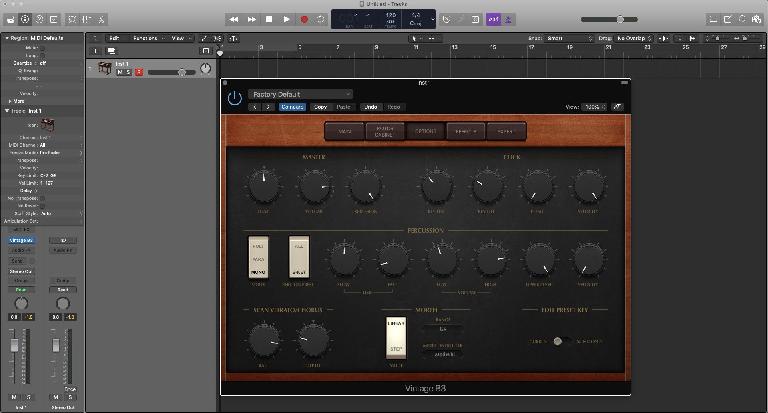Click the Vintage B3 instrument slot

(21, 241)
